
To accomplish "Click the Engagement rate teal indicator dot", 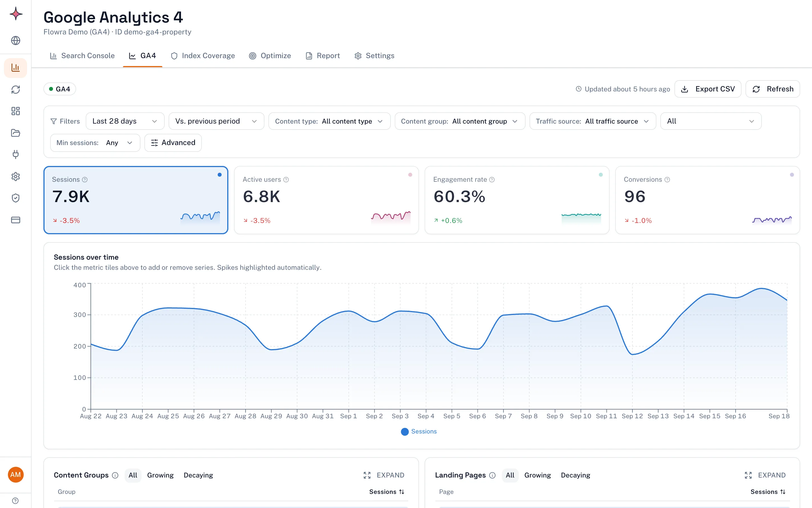I will pos(601,175).
